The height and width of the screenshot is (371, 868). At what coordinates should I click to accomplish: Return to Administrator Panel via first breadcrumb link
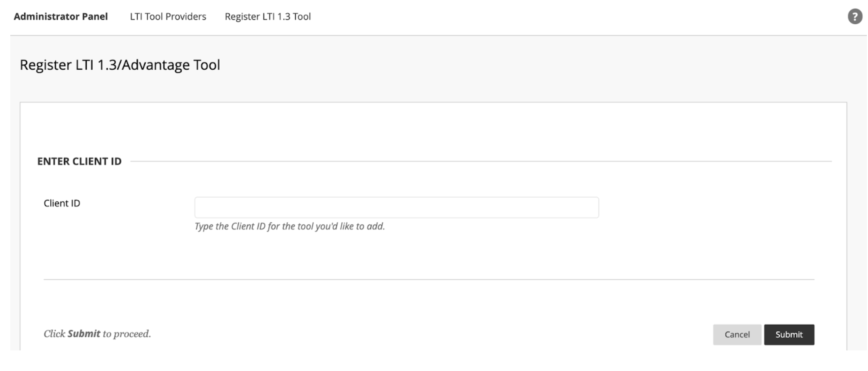click(x=61, y=16)
